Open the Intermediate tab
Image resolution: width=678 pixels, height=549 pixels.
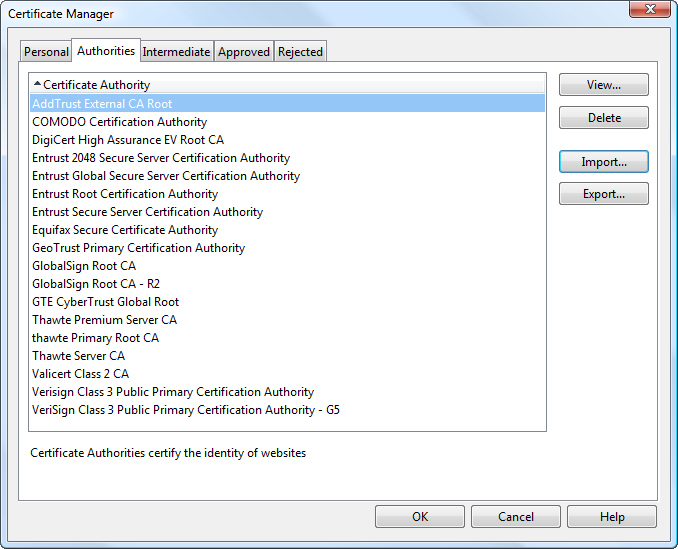(x=176, y=52)
